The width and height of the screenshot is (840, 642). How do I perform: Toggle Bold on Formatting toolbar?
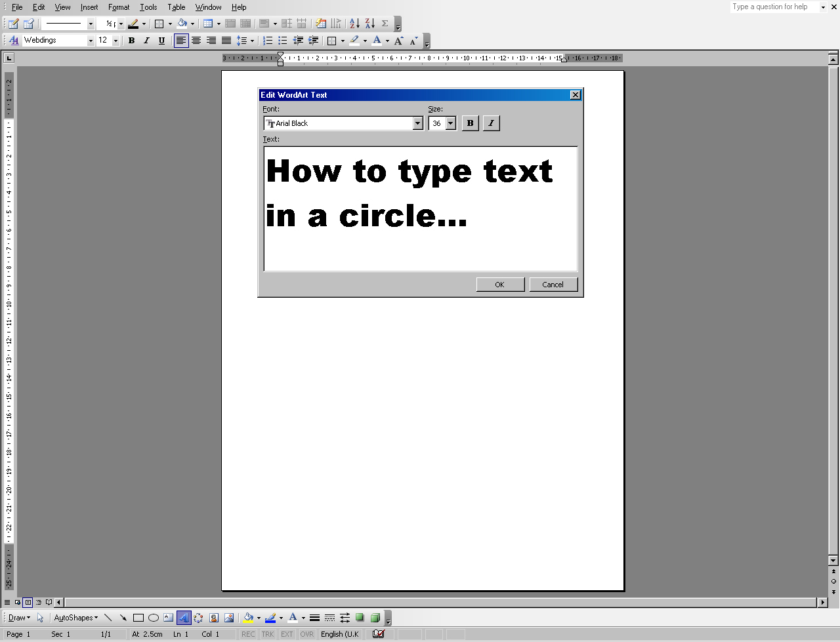tap(131, 41)
